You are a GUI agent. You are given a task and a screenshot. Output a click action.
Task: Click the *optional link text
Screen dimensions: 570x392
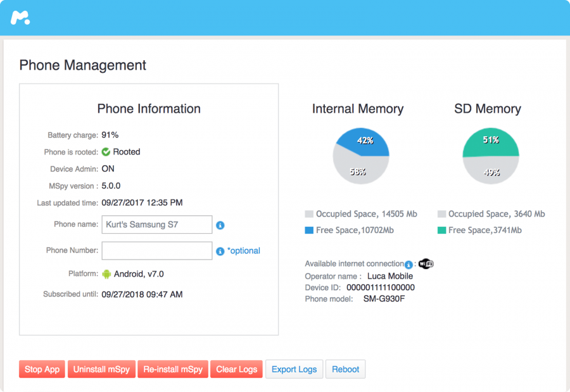[x=244, y=251]
